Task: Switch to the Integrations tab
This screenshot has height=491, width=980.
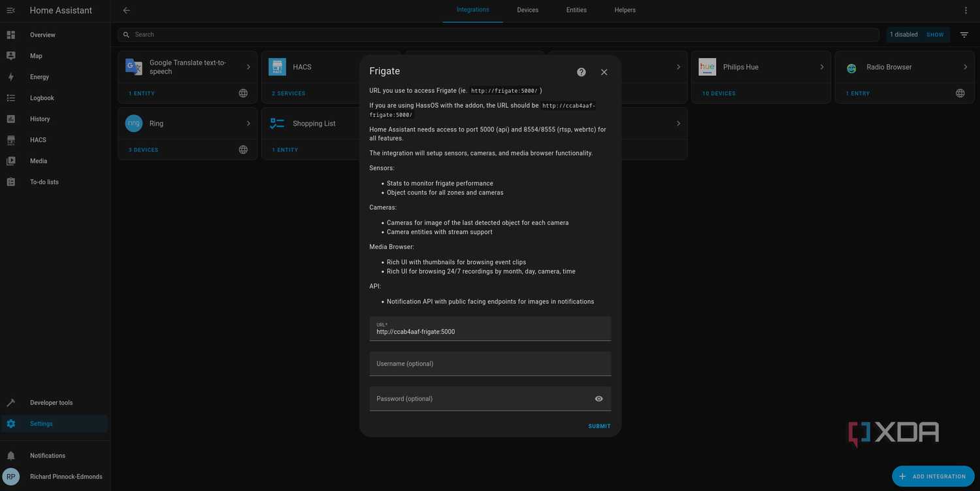Action: pyautogui.click(x=473, y=10)
